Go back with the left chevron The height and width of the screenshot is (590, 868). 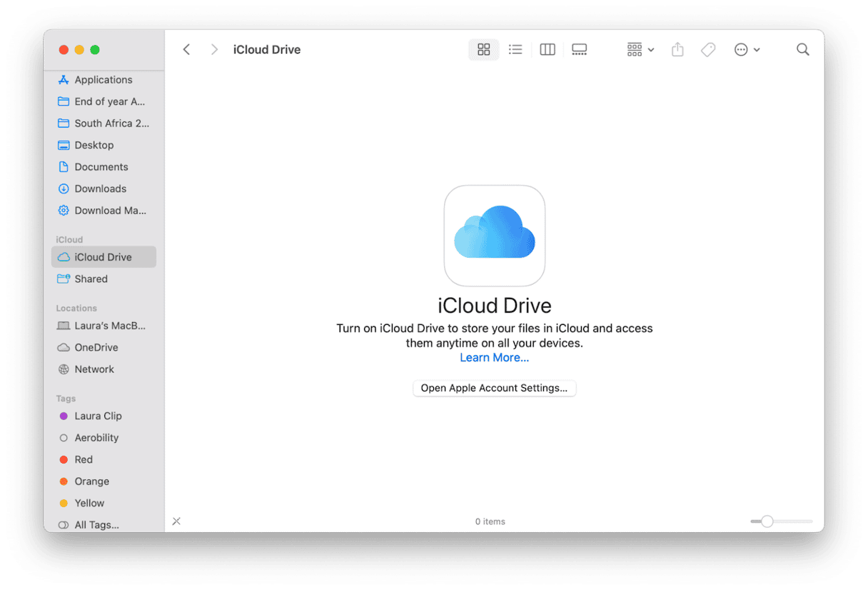point(187,49)
